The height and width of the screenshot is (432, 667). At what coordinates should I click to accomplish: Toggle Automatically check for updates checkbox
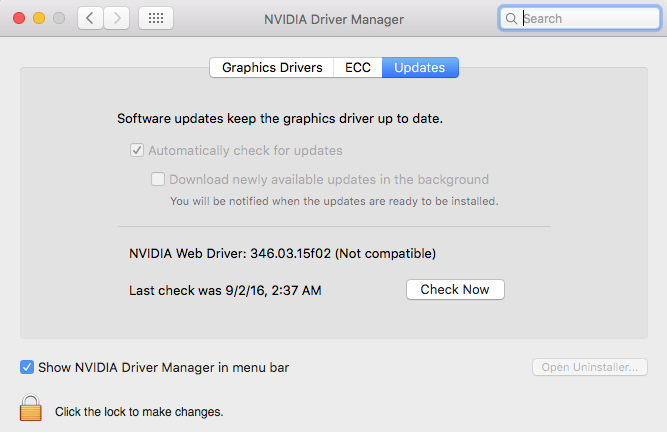click(x=137, y=150)
